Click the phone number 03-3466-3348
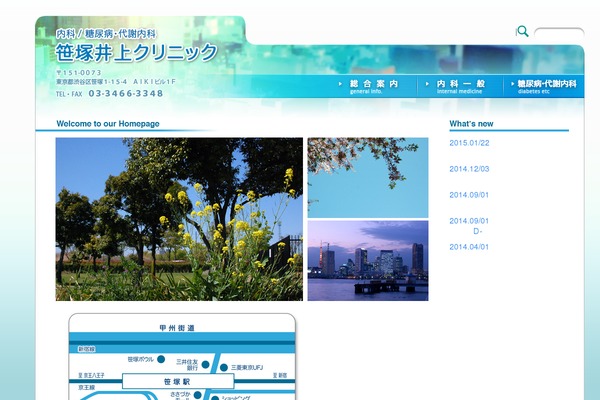 click(x=126, y=93)
